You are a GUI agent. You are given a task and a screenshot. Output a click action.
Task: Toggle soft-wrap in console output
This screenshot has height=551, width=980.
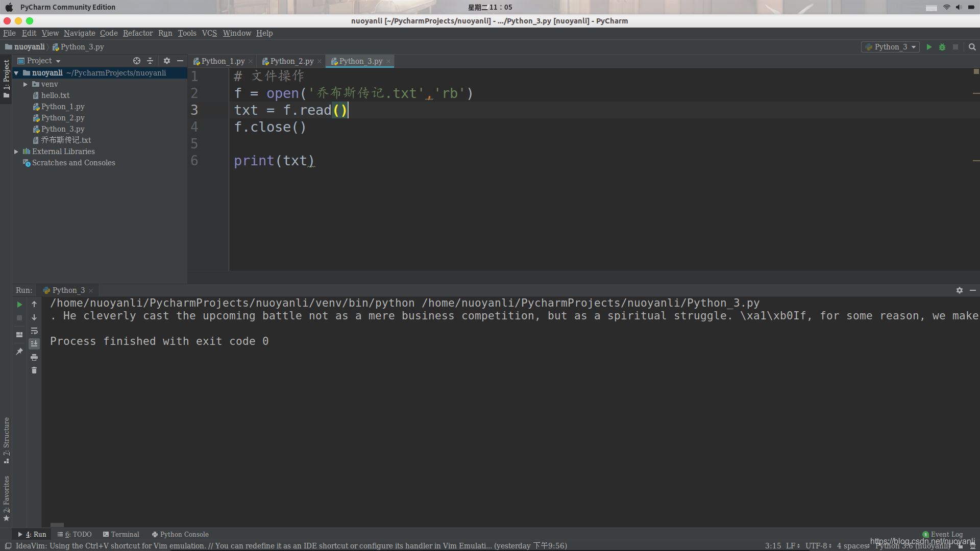coord(34,331)
